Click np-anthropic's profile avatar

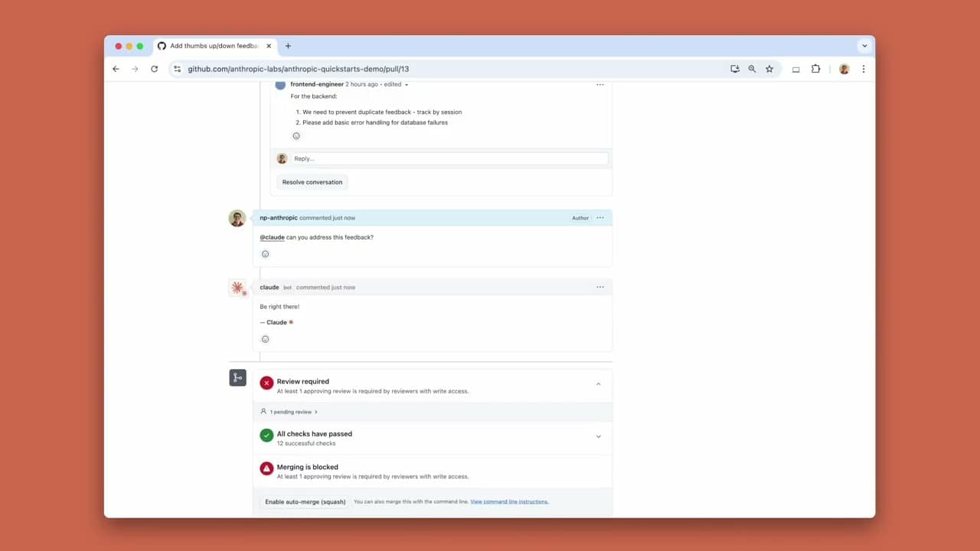coord(237,218)
